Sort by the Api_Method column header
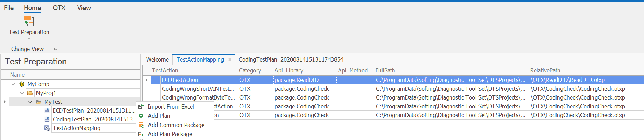This screenshot has height=140, width=644. (x=356, y=70)
